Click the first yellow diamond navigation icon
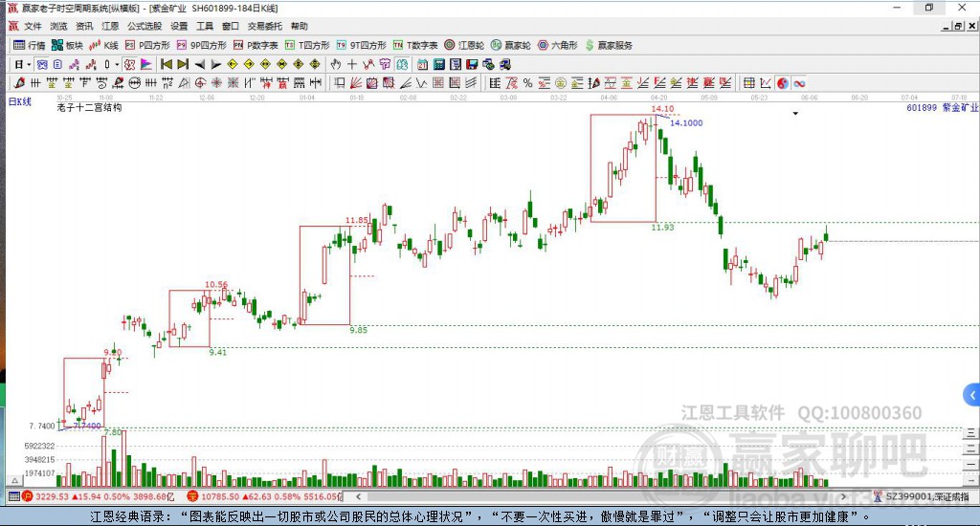The height and width of the screenshot is (526, 980). click(x=233, y=64)
